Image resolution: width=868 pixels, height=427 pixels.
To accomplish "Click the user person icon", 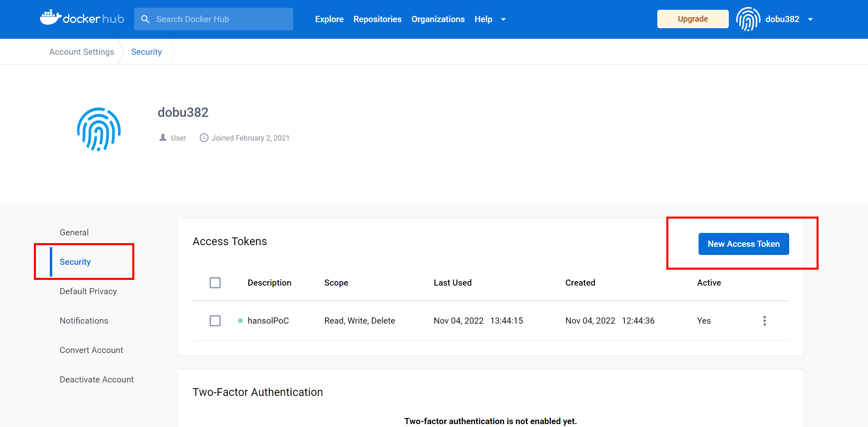I will click(x=163, y=138).
